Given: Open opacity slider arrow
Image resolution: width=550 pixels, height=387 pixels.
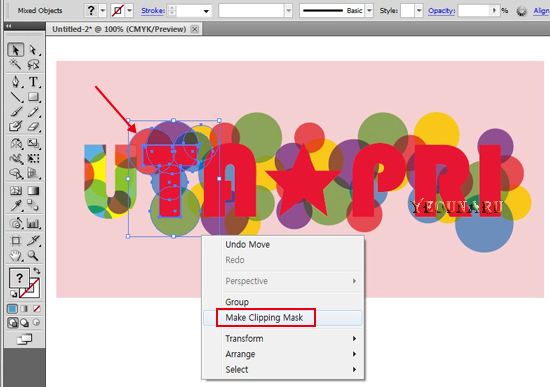Looking at the screenshot, I should tap(494, 11).
